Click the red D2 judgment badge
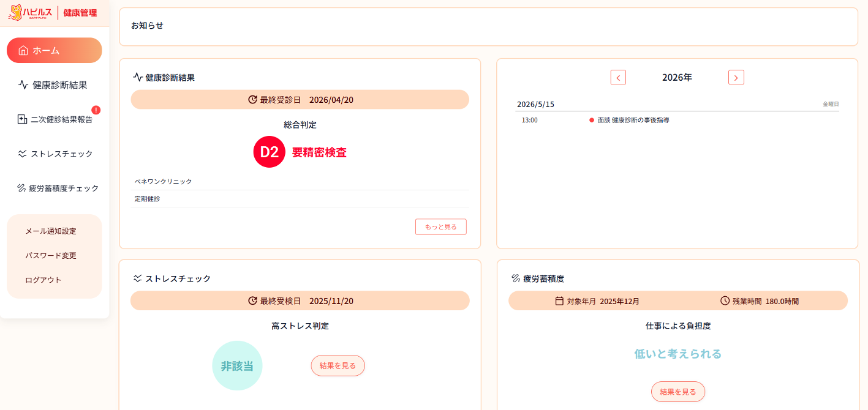The width and height of the screenshot is (868, 410). (269, 152)
